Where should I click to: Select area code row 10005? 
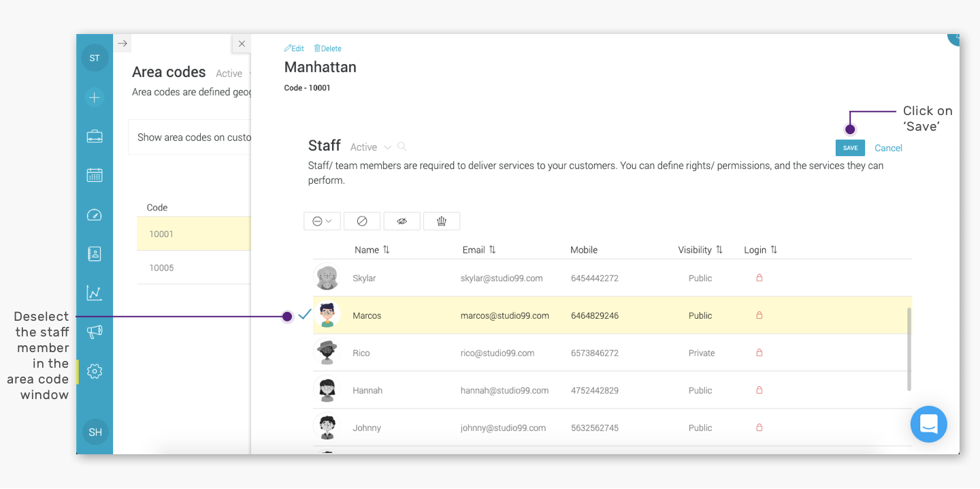pyautogui.click(x=194, y=268)
